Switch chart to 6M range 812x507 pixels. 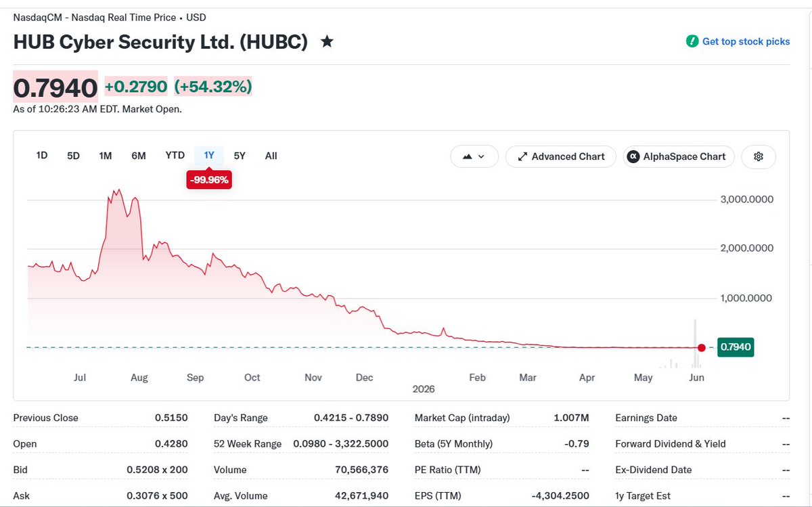click(x=139, y=156)
